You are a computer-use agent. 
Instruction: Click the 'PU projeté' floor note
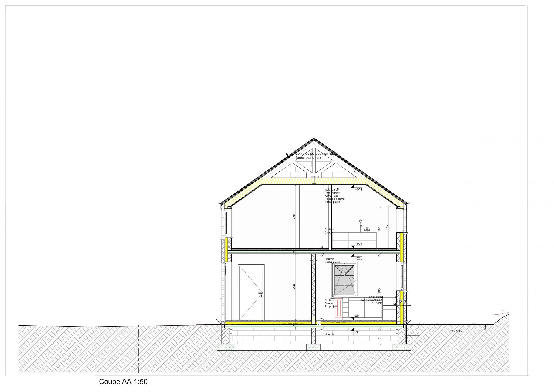pos(331,307)
